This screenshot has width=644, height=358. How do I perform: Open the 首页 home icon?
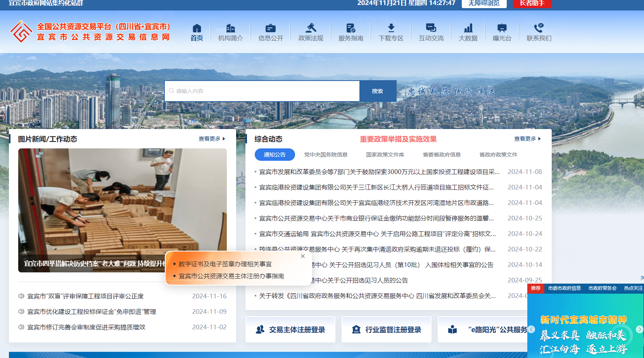tap(197, 32)
